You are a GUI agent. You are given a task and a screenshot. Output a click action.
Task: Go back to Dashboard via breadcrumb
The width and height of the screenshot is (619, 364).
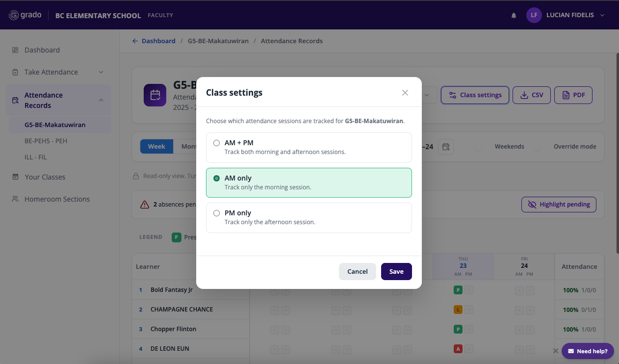tap(154, 41)
